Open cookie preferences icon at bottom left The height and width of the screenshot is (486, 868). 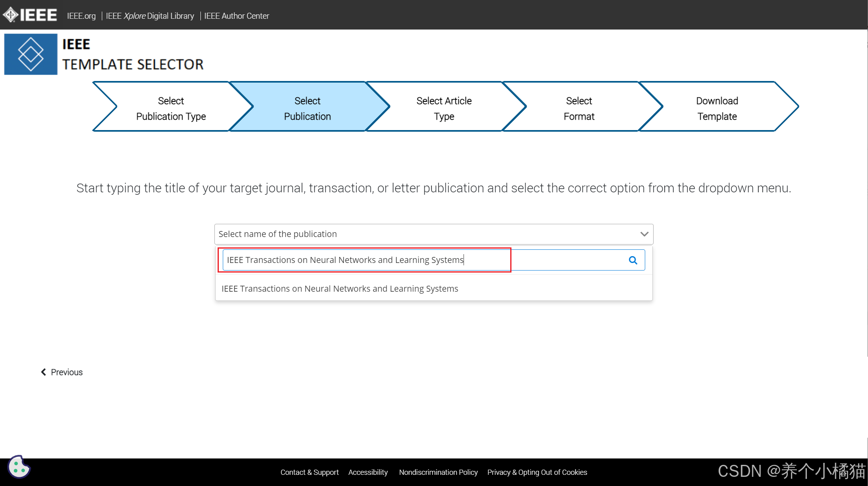(x=19, y=467)
